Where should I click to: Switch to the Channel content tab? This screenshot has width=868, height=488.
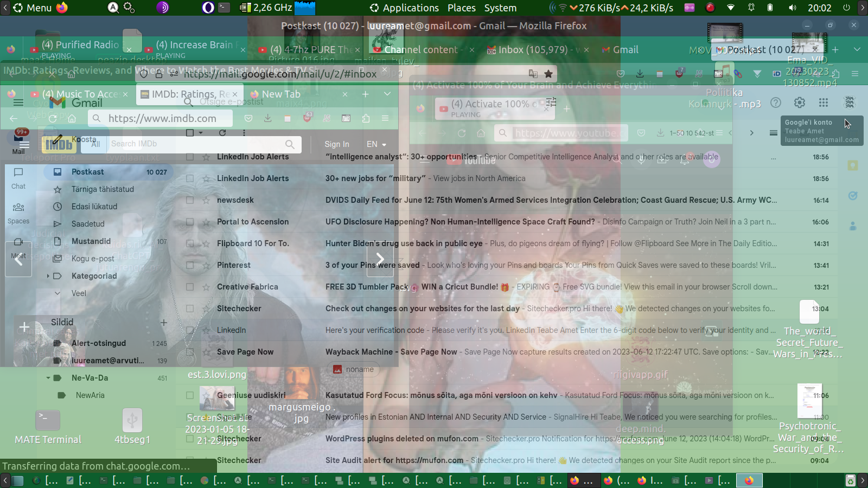coord(422,49)
